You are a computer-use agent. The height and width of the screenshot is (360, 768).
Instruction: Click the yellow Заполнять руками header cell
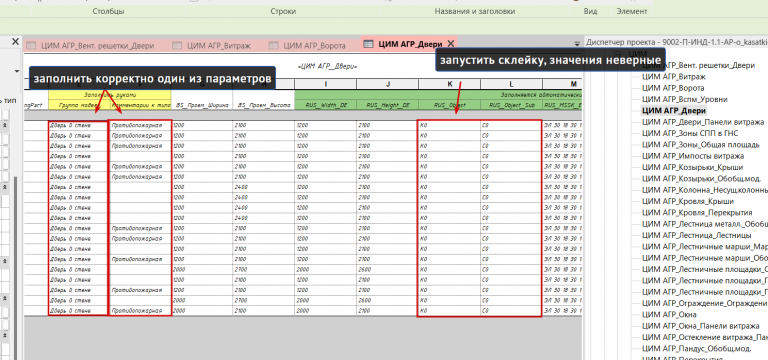coord(110,95)
